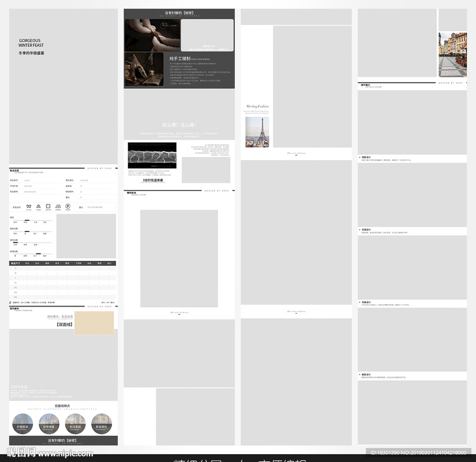This screenshot has width=476, height=462.
Task: Click the do-not-bleach triangle care icon
Action: pos(39,206)
